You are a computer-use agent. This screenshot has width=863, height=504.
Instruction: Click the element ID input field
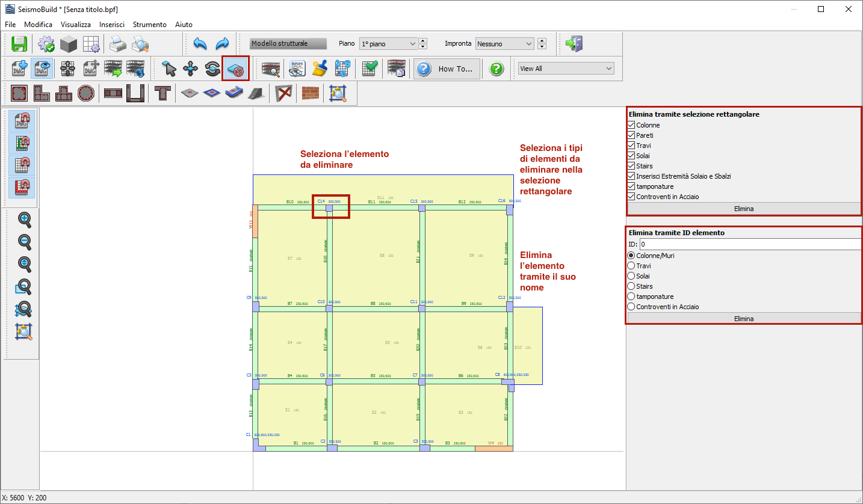(750, 244)
